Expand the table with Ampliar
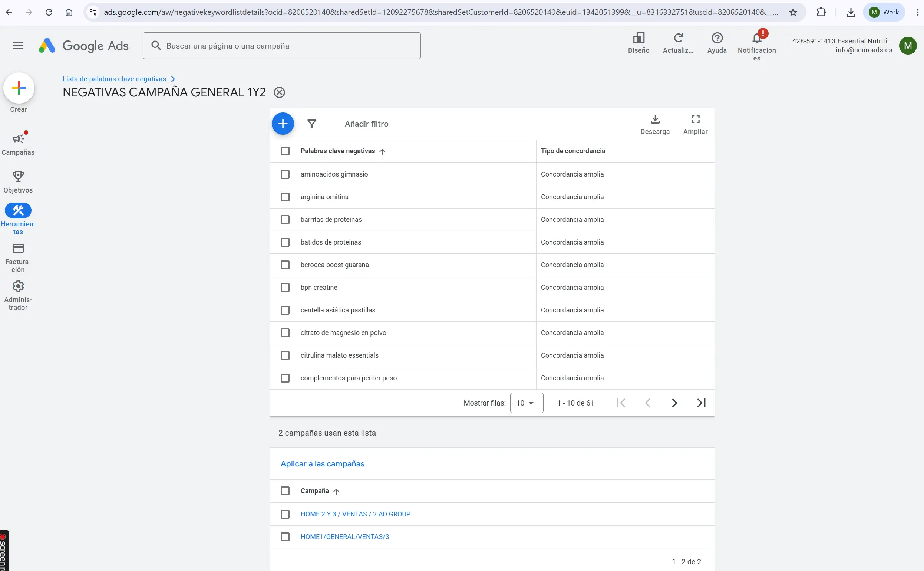The image size is (924, 571). [695, 124]
